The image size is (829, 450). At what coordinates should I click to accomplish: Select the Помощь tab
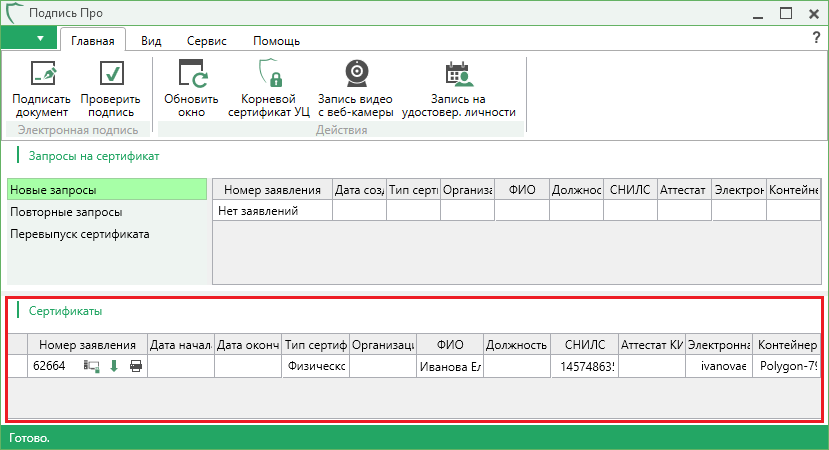pos(276,41)
